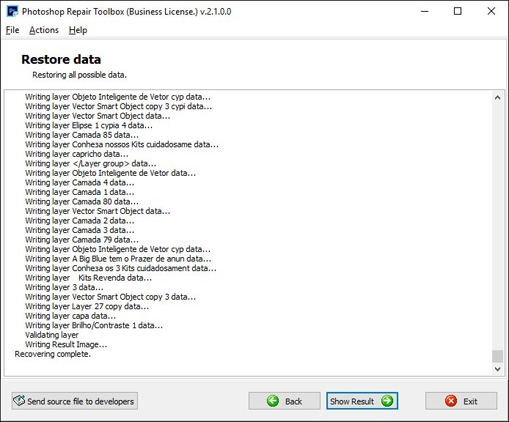Click the send source file envelope icon
Screen dimensions: 509x422
[19, 400]
